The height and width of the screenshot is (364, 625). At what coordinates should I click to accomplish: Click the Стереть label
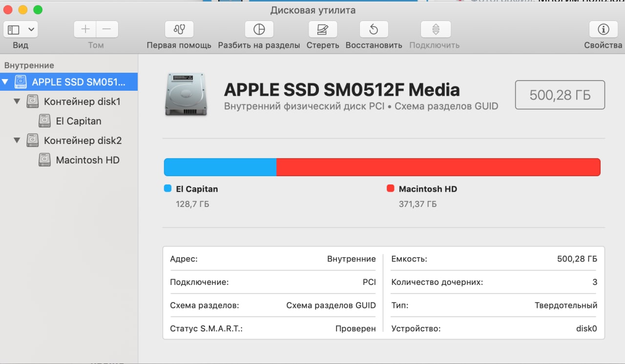point(323,45)
